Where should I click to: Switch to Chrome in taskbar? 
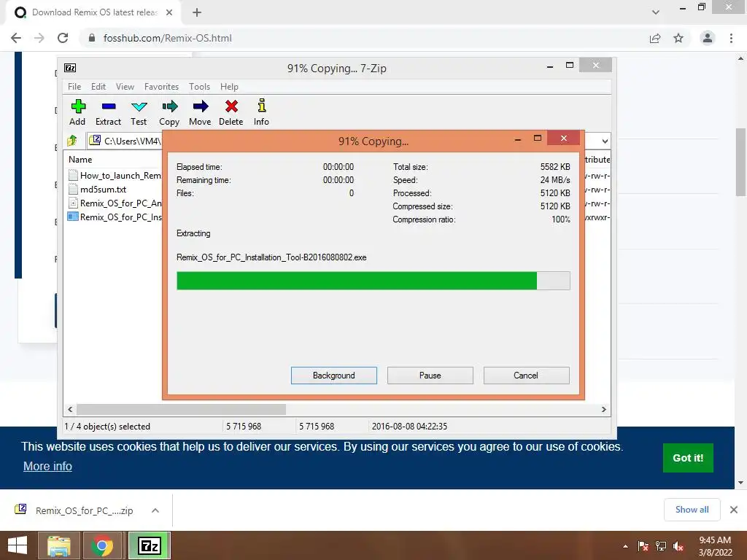tap(102, 545)
